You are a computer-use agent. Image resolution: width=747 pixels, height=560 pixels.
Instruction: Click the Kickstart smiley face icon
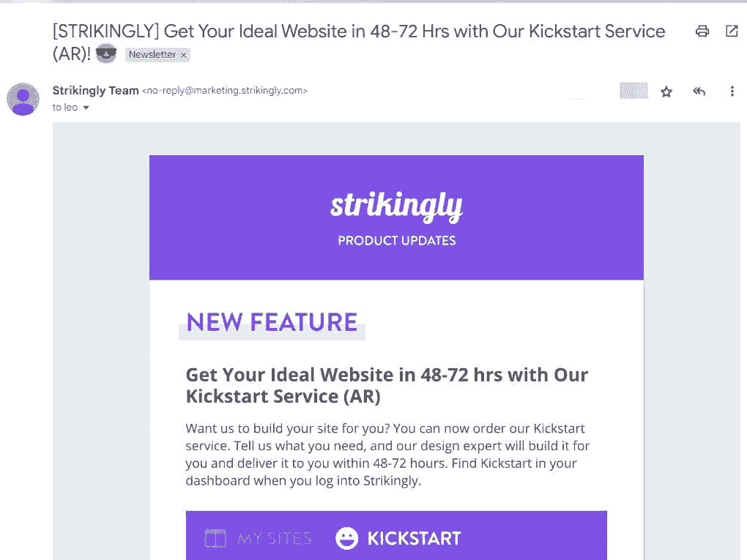click(347, 539)
